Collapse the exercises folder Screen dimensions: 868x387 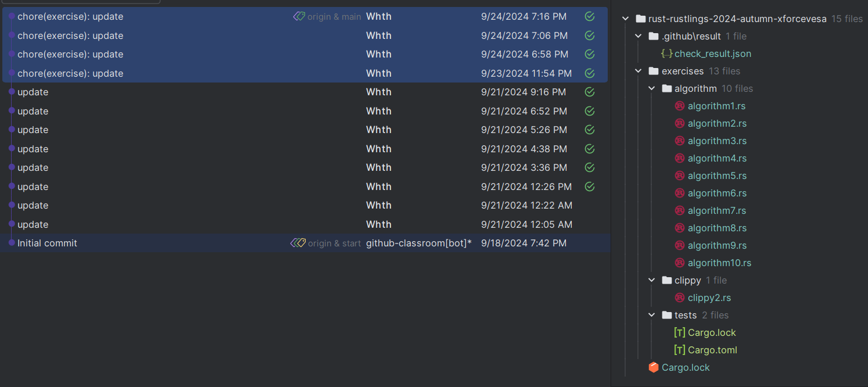click(x=639, y=71)
